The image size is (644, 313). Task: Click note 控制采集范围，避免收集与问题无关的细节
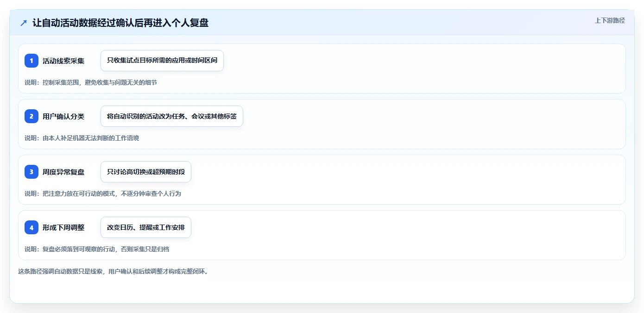(x=100, y=82)
